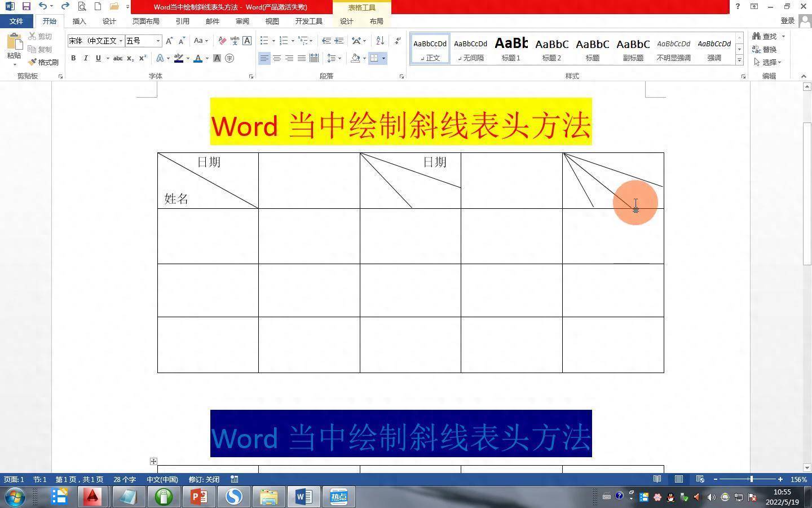
Task: Open the 页面布局 (Page Layout) tab
Action: point(145,21)
